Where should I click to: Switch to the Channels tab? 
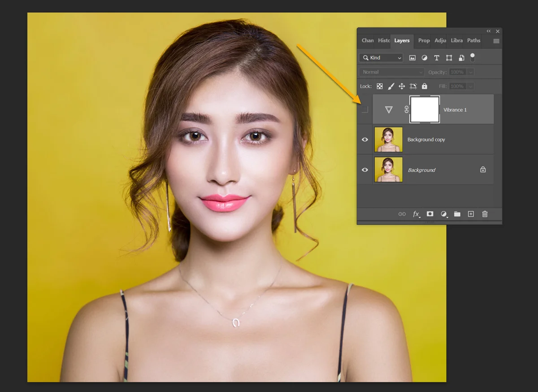368,40
